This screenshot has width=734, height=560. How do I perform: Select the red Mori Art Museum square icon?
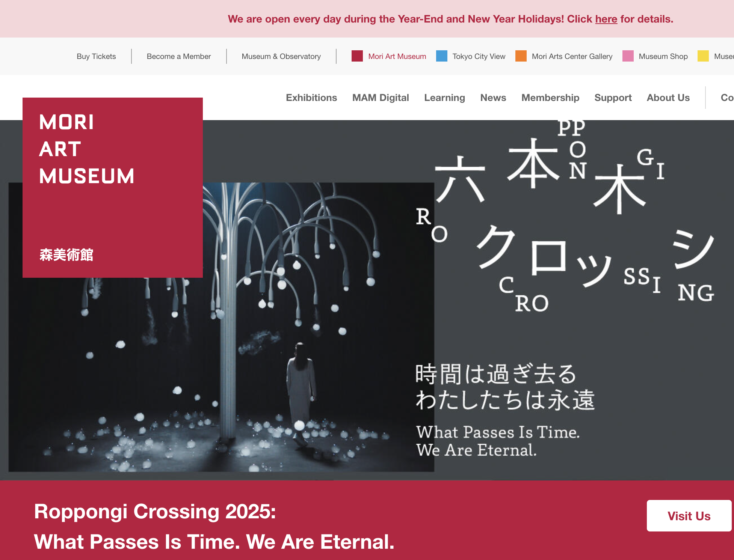[x=357, y=56]
